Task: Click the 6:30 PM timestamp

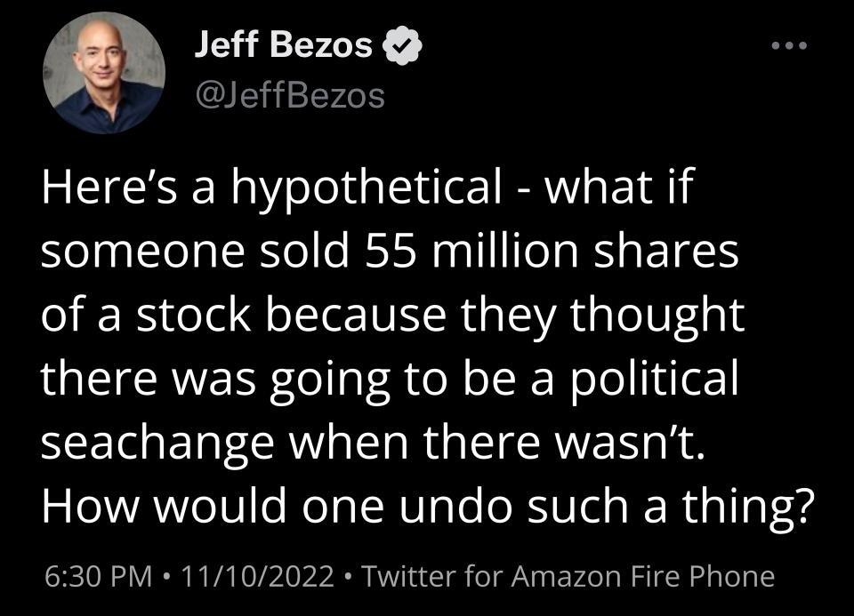Action: click(x=98, y=578)
